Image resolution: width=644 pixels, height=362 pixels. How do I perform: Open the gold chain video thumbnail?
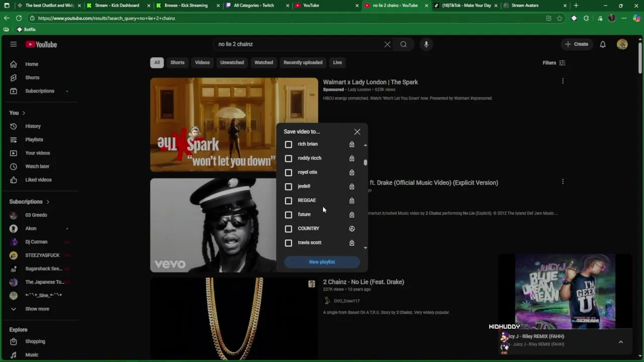[x=234, y=318]
